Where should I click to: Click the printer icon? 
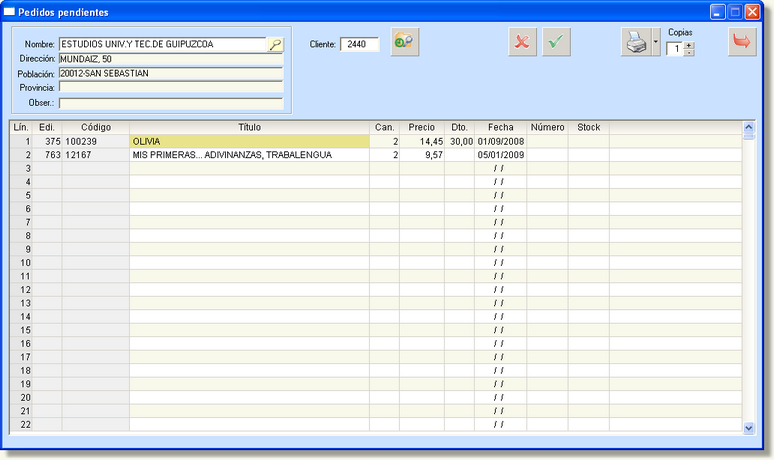[x=636, y=42]
